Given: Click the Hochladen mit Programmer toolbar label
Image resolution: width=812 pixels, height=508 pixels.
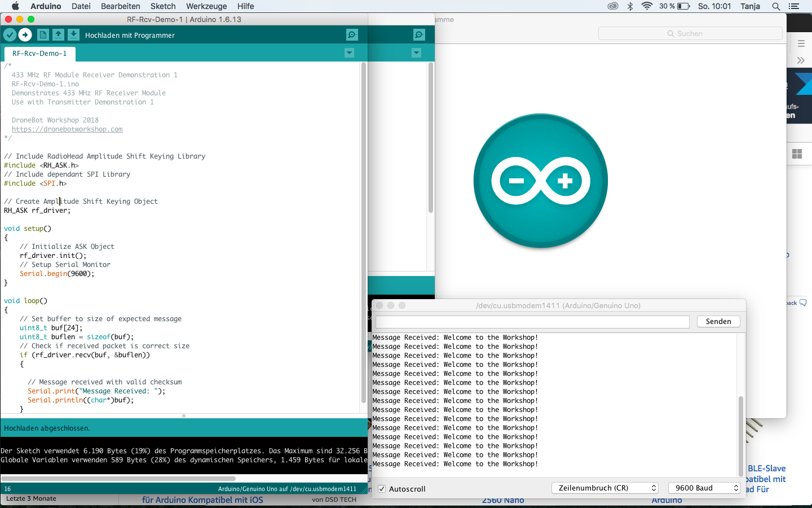Looking at the screenshot, I should coord(130,35).
